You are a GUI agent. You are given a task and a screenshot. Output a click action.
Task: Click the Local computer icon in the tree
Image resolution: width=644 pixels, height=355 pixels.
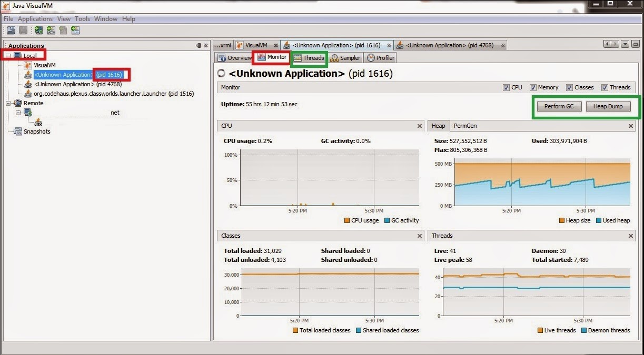[x=18, y=56]
